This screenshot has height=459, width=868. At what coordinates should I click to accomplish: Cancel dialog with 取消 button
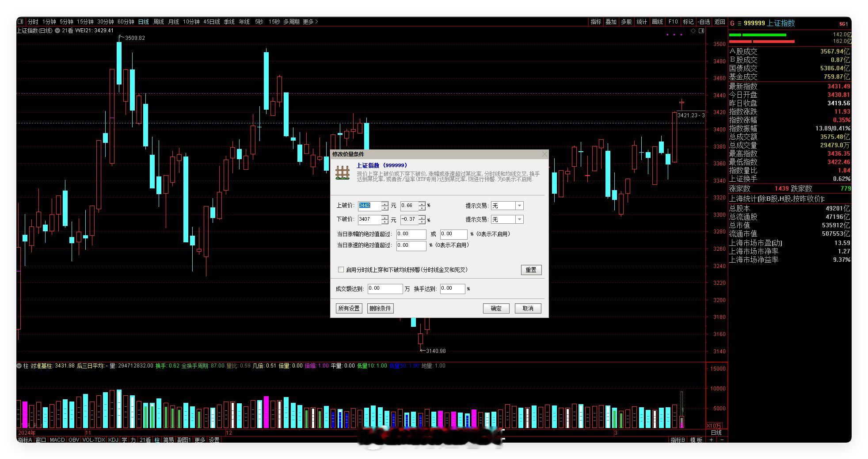tap(528, 308)
